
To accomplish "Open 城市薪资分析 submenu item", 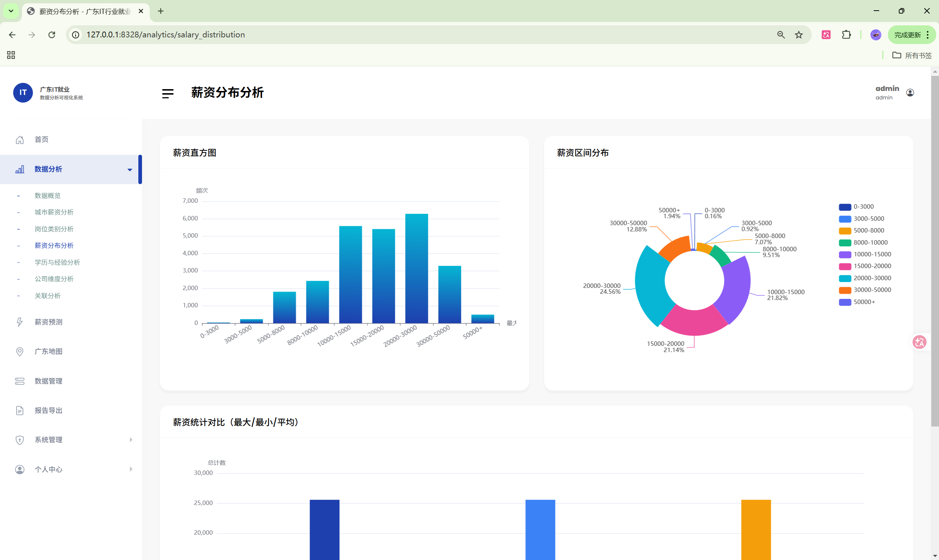I will tap(54, 212).
